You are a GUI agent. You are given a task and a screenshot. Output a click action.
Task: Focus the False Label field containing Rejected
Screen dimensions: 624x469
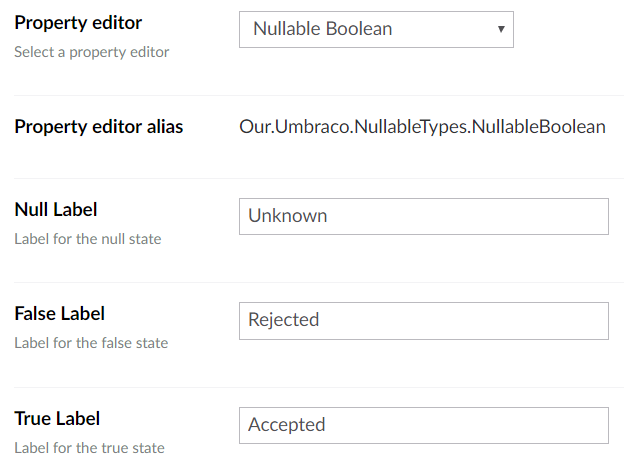point(424,321)
